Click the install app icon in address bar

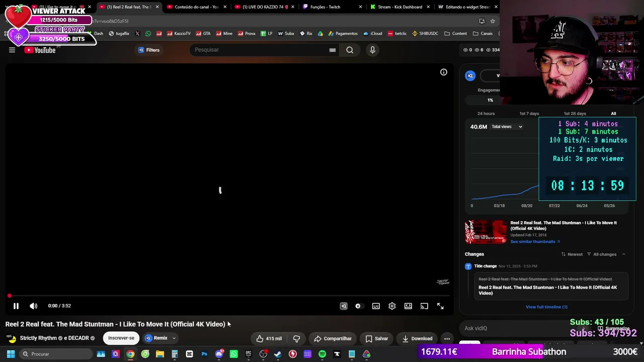click(481, 21)
